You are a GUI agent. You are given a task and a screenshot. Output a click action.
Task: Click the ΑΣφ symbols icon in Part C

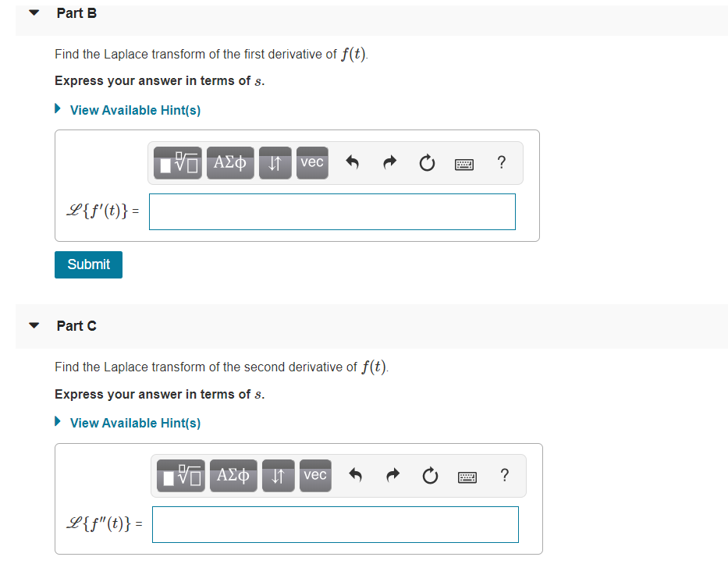click(233, 475)
